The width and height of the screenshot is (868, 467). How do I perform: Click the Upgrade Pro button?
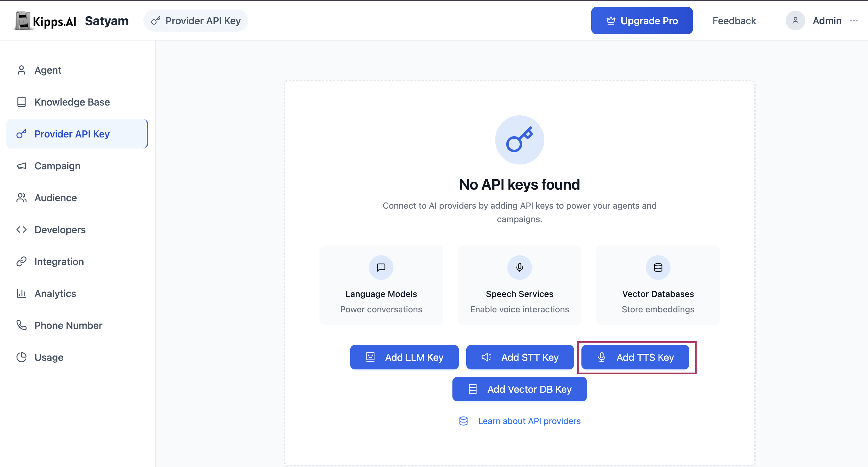(x=642, y=21)
